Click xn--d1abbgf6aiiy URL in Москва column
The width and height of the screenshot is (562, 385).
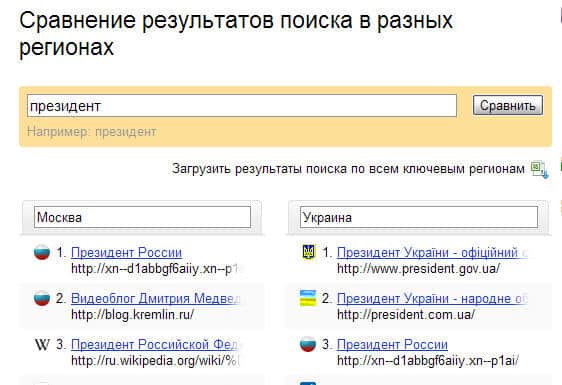[x=155, y=269]
